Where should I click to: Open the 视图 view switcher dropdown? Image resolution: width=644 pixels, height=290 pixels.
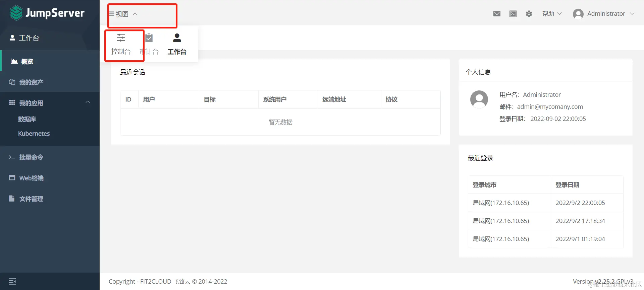coord(123,14)
